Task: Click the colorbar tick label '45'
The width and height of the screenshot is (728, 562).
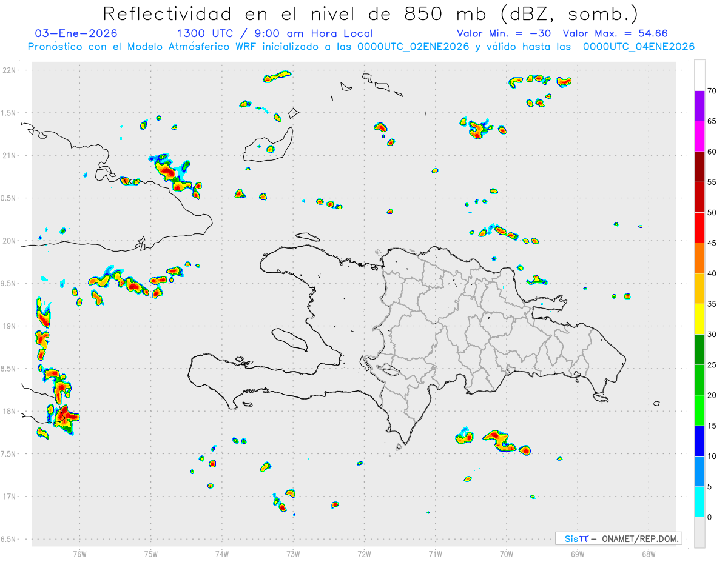Action: [x=712, y=243]
